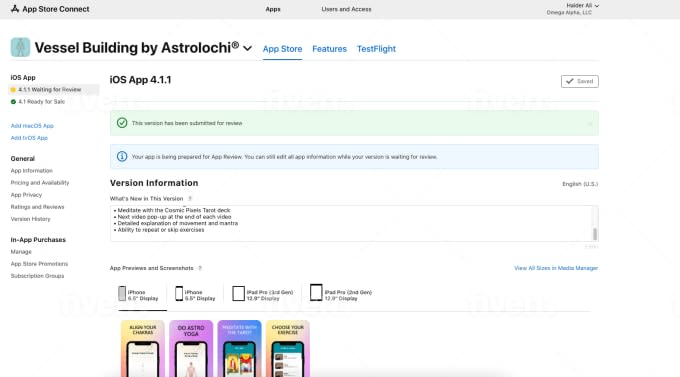The width and height of the screenshot is (680, 377).
Task: Click the yellow Waiting for Review status dot
Action: click(13, 90)
